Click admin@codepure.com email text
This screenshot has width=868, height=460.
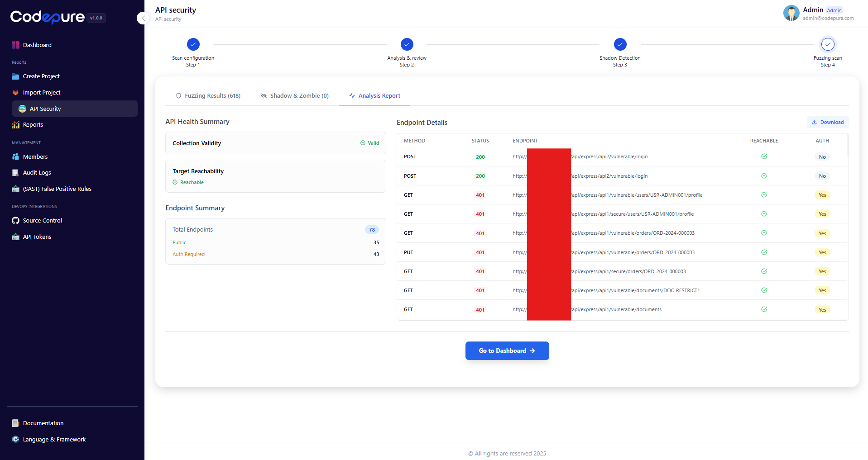point(828,19)
